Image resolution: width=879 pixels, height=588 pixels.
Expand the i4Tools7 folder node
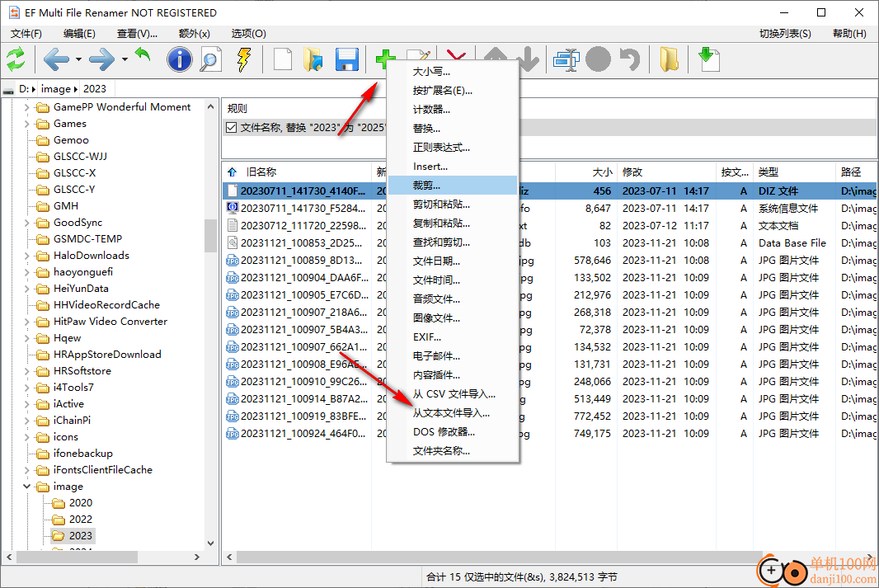tap(26, 388)
